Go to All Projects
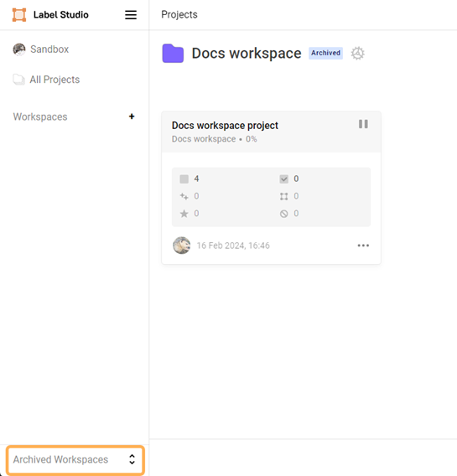 [x=46, y=80]
